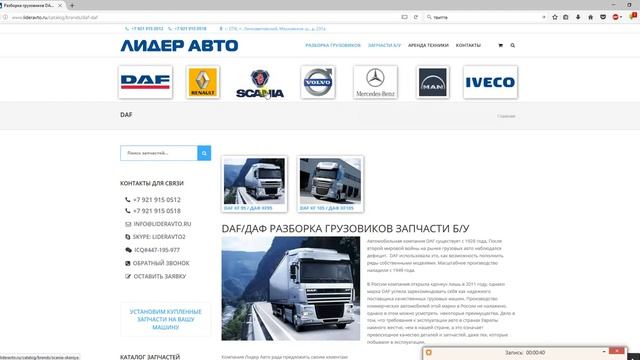Open the DAF XF 105 thumbnail

(x=330, y=181)
